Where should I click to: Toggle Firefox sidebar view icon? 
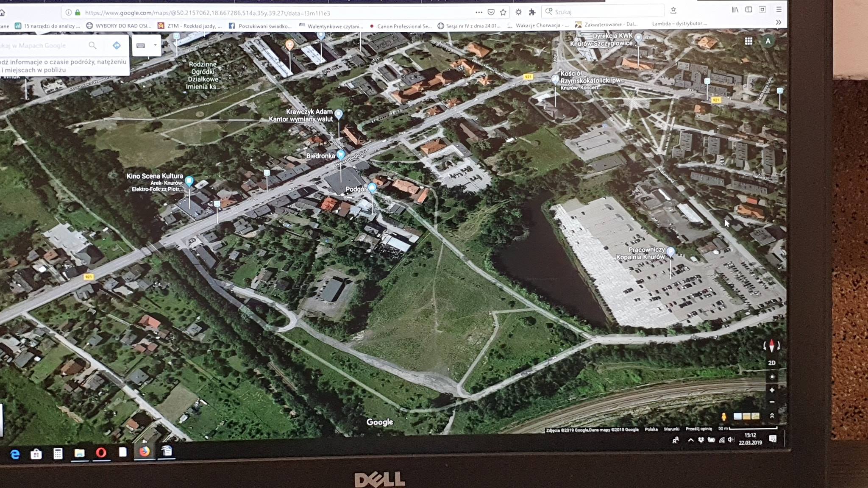coord(748,10)
